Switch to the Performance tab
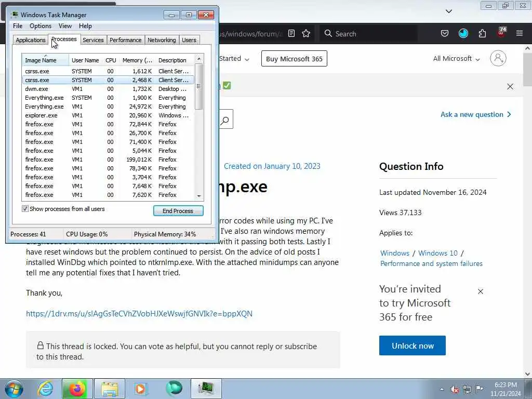The width and height of the screenshot is (532, 399). [125, 40]
